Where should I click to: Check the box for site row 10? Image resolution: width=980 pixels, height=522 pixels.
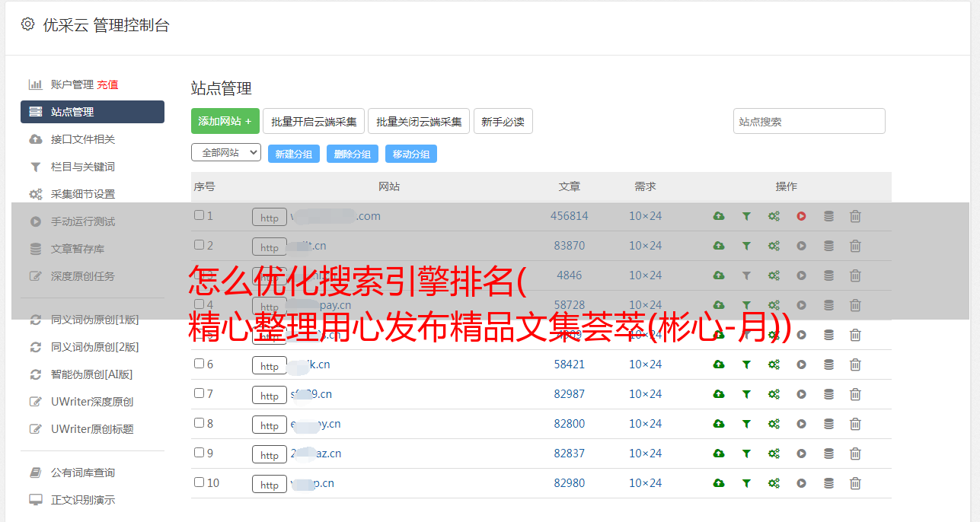pyautogui.click(x=199, y=482)
